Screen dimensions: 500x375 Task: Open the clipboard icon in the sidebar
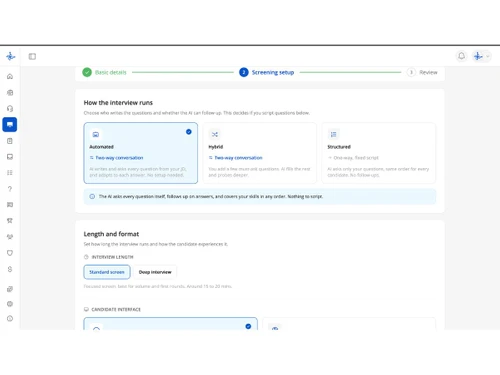point(10,141)
